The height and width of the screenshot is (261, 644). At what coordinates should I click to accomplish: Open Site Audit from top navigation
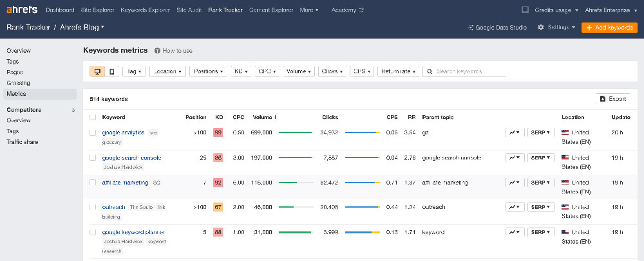click(x=189, y=10)
